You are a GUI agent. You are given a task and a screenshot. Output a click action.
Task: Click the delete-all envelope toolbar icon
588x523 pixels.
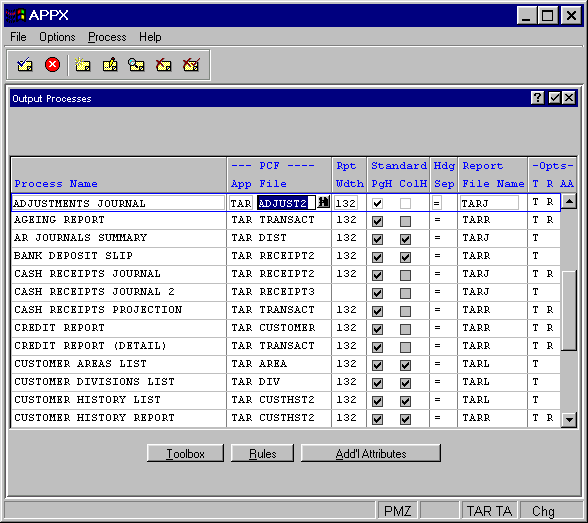pyautogui.click(x=191, y=65)
